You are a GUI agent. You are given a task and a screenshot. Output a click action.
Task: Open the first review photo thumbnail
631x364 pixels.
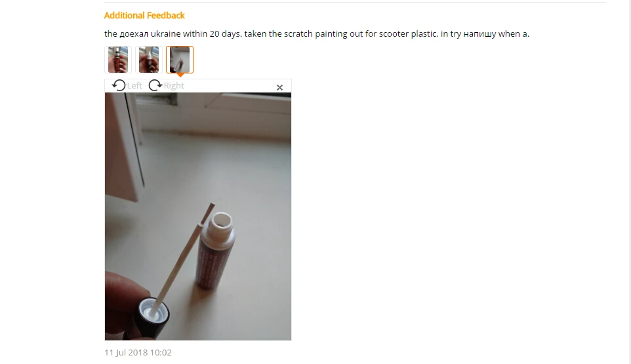pos(118,60)
